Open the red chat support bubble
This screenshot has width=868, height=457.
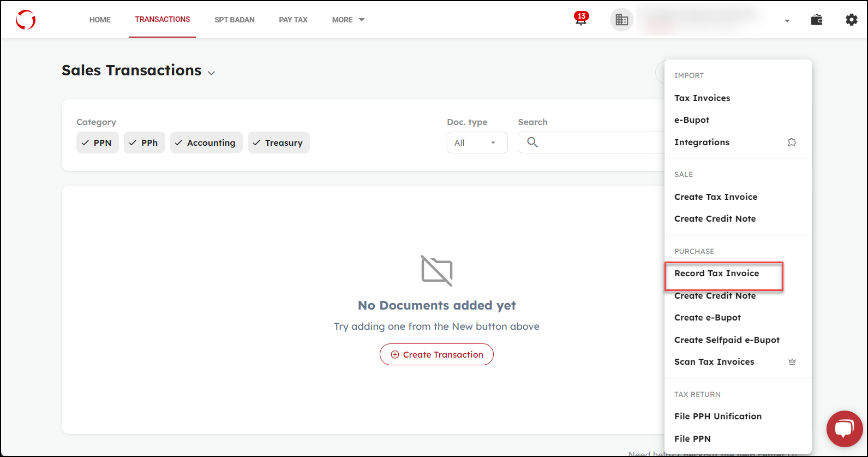[844, 429]
